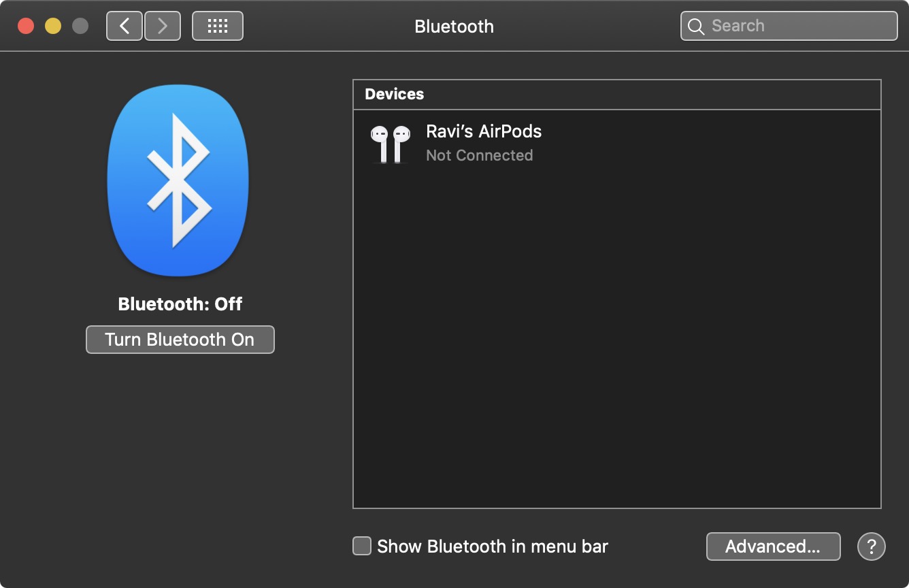The width and height of the screenshot is (909, 588).
Task: Click the magnifying glass search icon
Action: point(696,27)
